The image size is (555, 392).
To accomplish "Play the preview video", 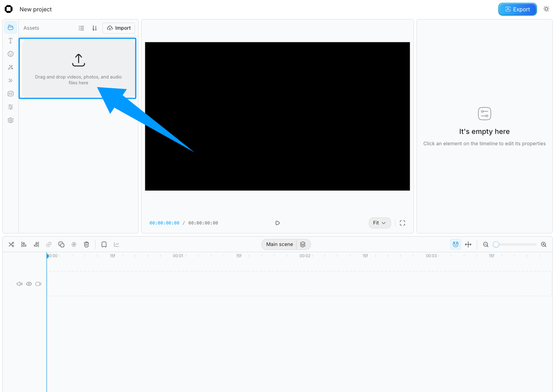I will coord(277,223).
